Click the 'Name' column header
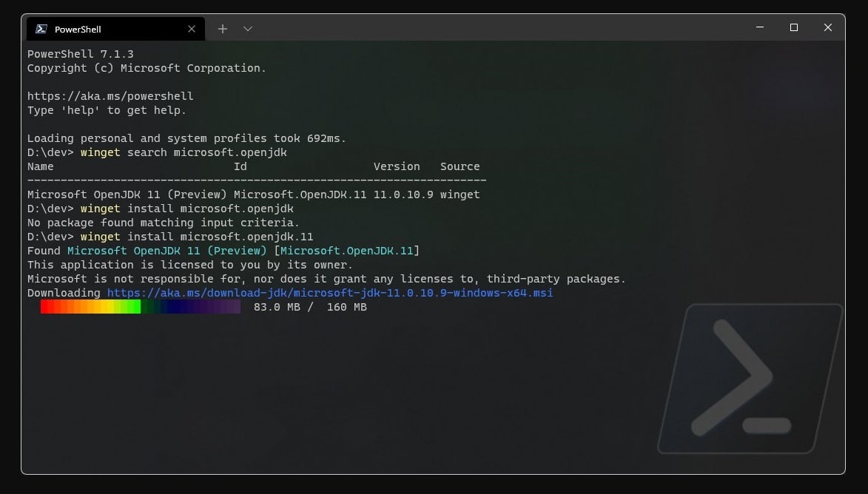 [41, 166]
